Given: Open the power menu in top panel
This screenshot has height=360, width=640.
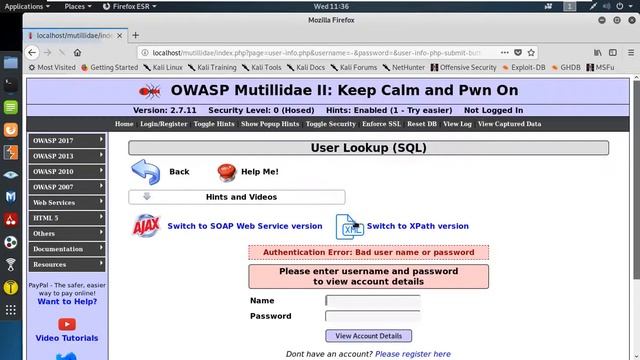Looking at the screenshot, I should click(620, 6).
